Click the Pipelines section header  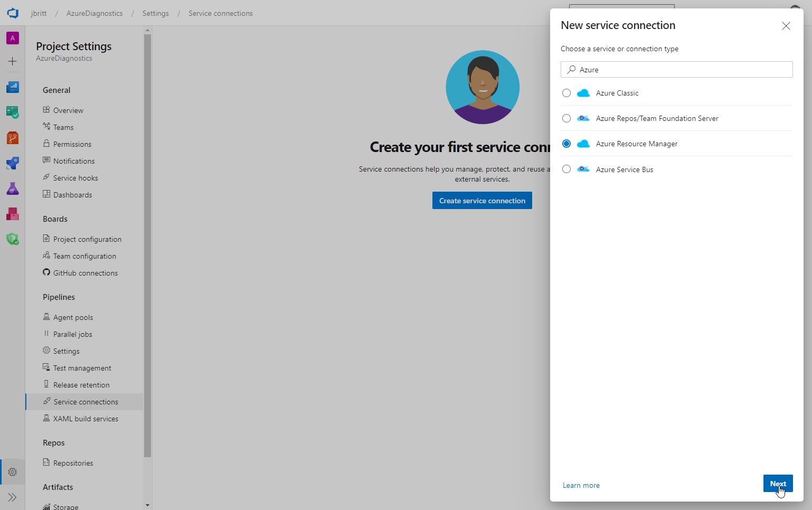pos(59,297)
